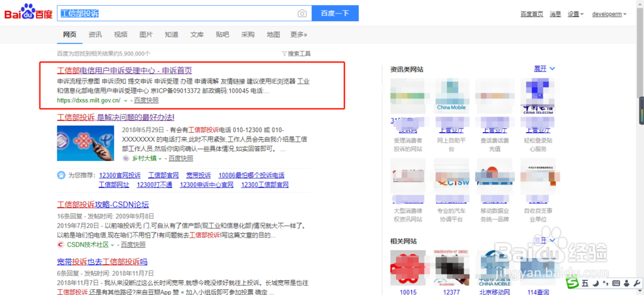Switch to the 视频 tab
Viewport: 644px width, 295px height.
[120, 35]
